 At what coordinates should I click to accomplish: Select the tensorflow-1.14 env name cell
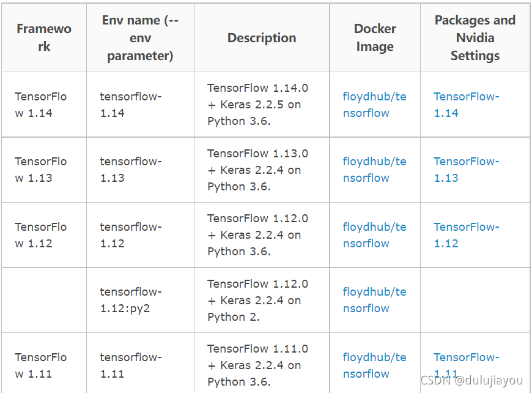click(131, 105)
